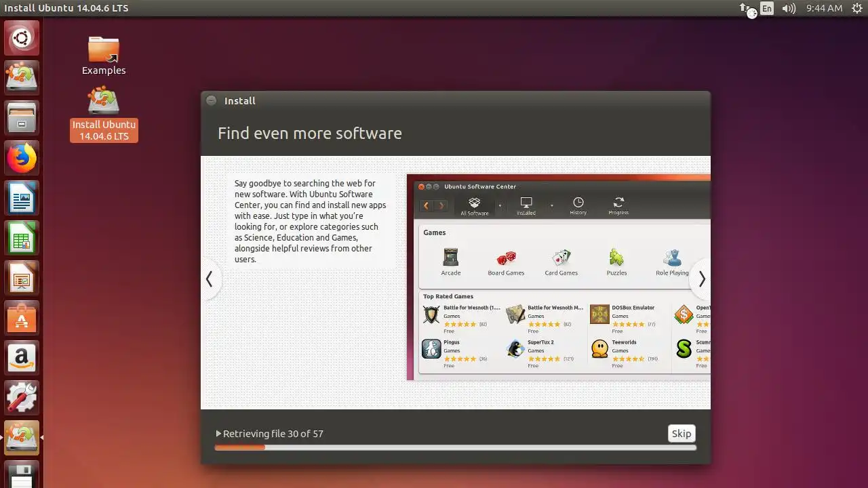This screenshot has width=868, height=488.
Task: Open the system power gear menu
Action: (856, 8)
